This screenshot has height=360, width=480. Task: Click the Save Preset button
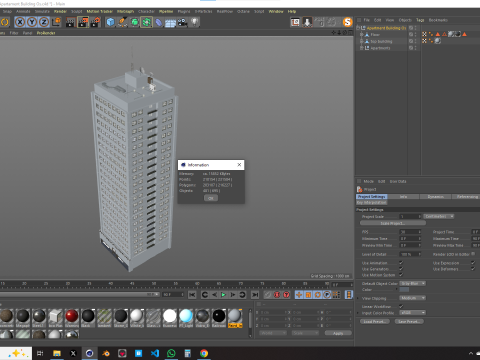point(409,321)
